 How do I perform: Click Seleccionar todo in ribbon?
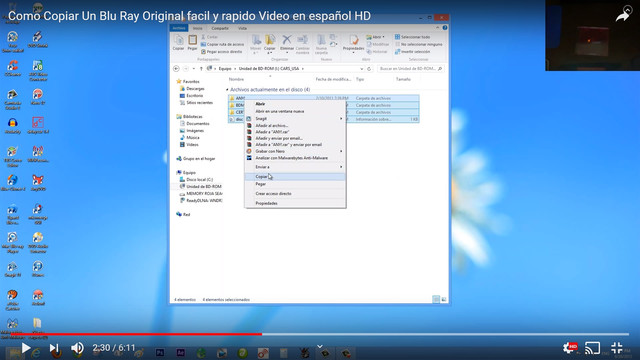pyautogui.click(x=412, y=37)
